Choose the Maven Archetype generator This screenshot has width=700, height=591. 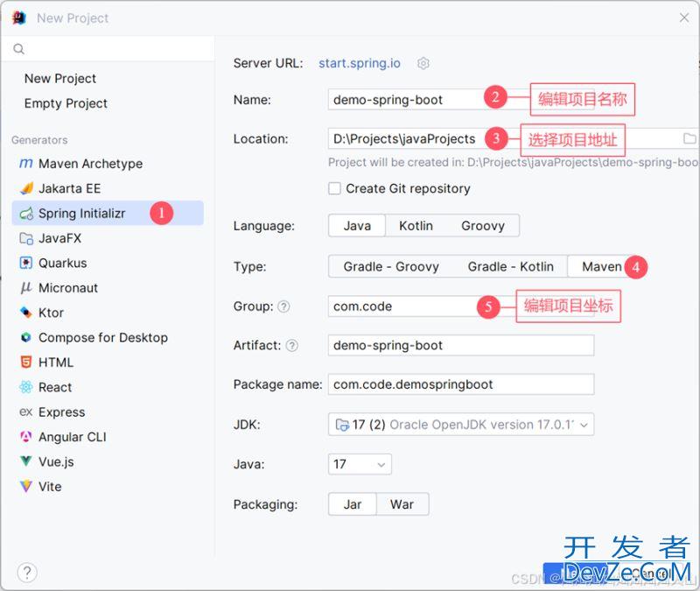108,164
